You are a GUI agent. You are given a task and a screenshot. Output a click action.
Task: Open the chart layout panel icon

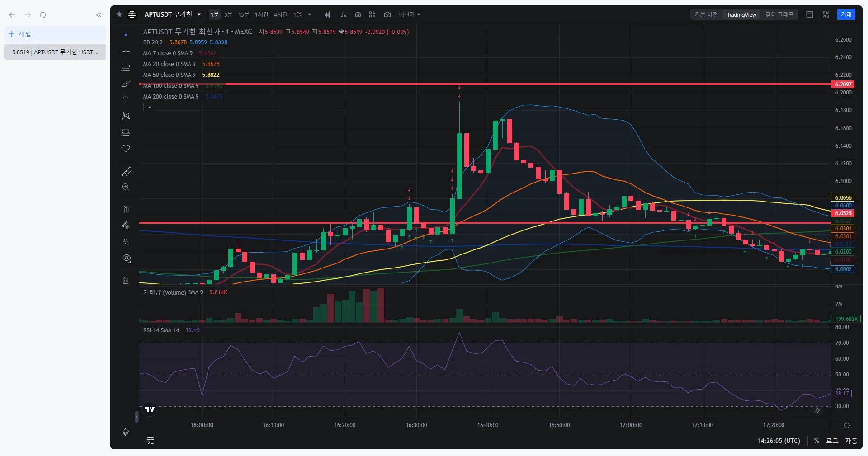(x=810, y=14)
